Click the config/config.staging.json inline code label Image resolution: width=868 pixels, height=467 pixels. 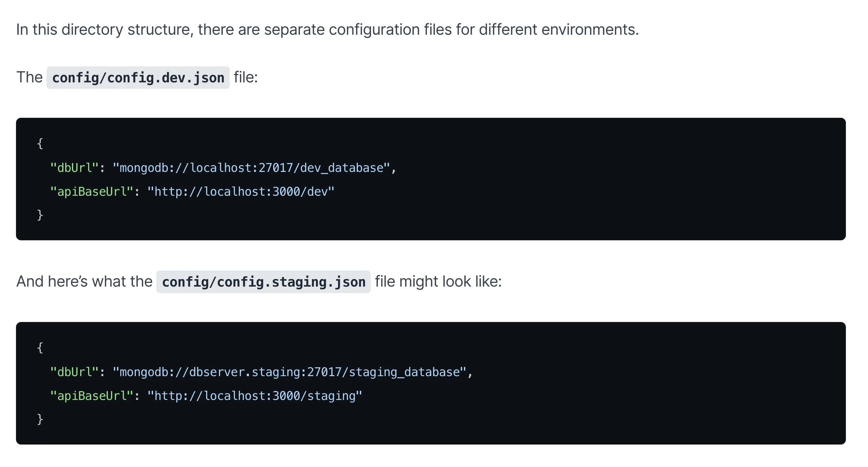[264, 282]
